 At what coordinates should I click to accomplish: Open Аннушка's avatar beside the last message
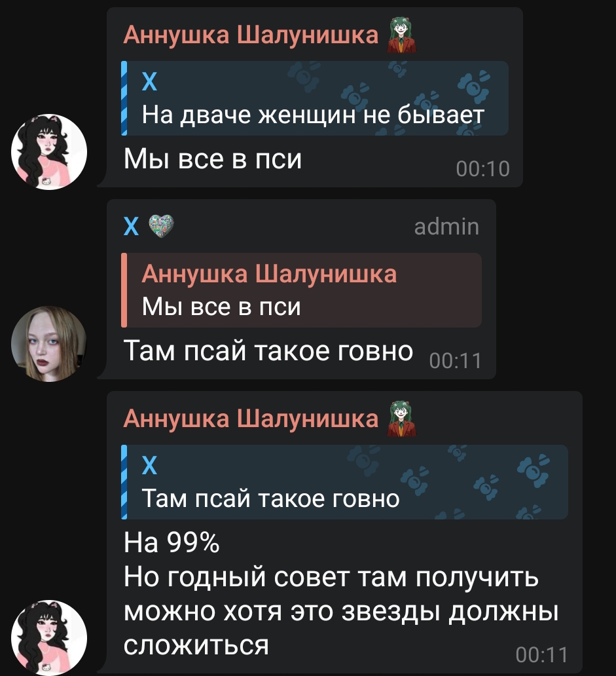click(49, 637)
